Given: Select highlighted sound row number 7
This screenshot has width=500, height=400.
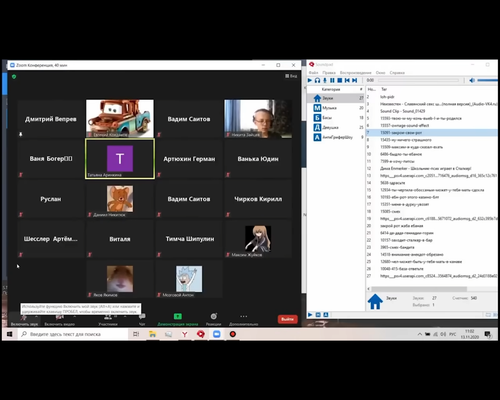Looking at the screenshot, I should pyautogui.click(x=432, y=133).
